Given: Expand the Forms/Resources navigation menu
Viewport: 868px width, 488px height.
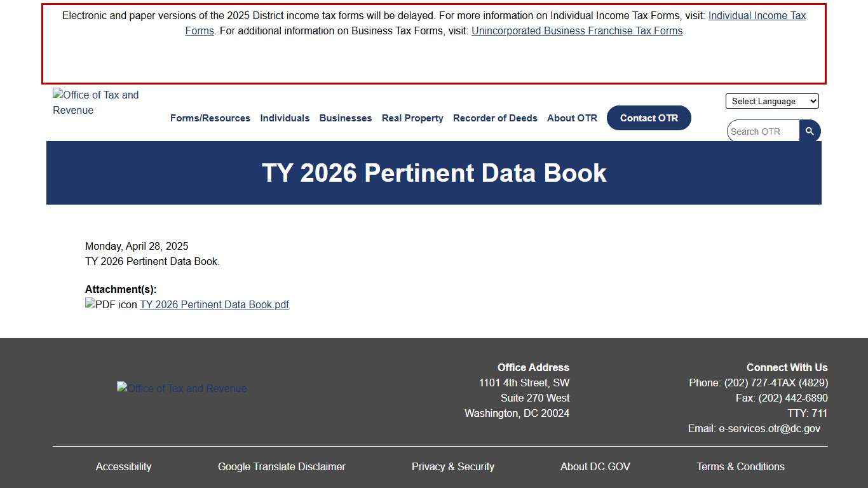Looking at the screenshot, I should coord(210,118).
